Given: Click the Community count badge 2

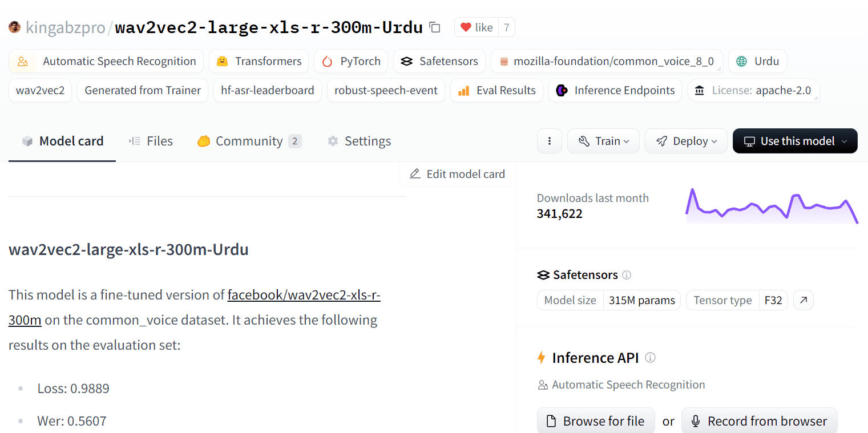Looking at the screenshot, I should pos(294,141).
